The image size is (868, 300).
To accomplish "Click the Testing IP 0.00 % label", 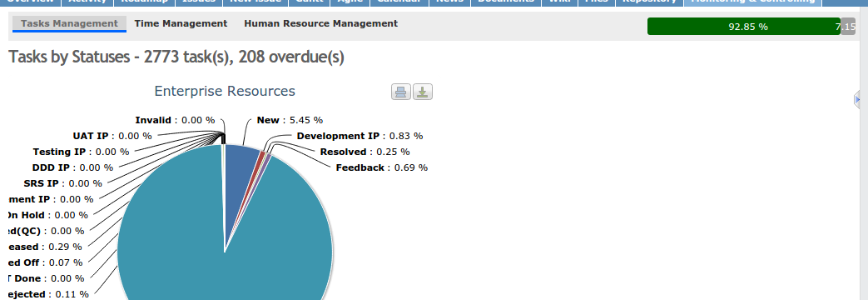I will (x=81, y=152).
